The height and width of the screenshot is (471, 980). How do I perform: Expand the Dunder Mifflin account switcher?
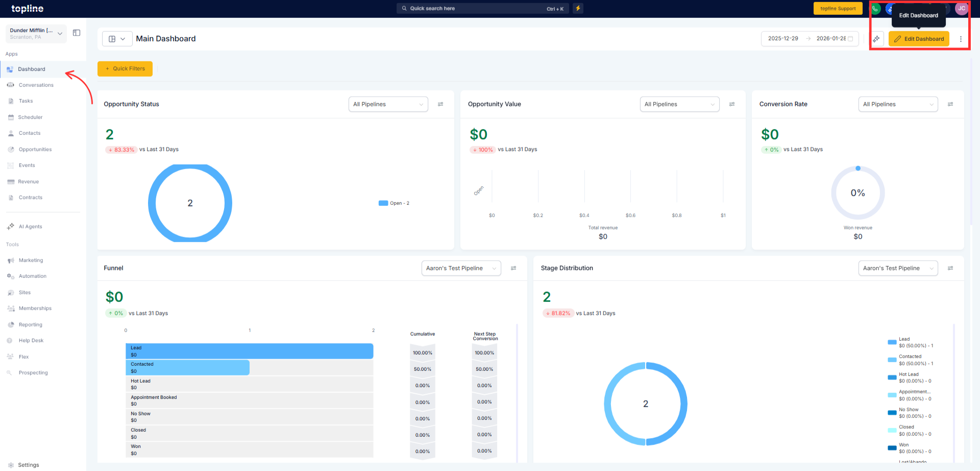[x=36, y=34]
